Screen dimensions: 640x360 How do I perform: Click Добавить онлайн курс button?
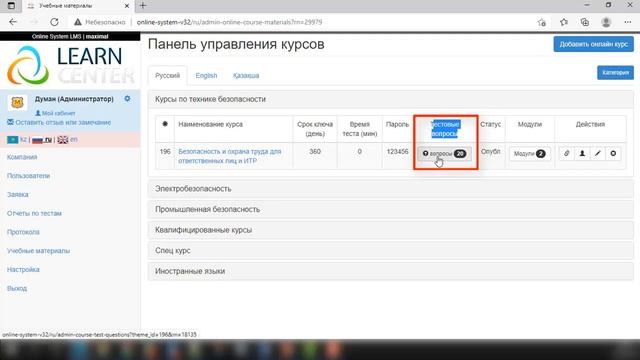tap(593, 44)
